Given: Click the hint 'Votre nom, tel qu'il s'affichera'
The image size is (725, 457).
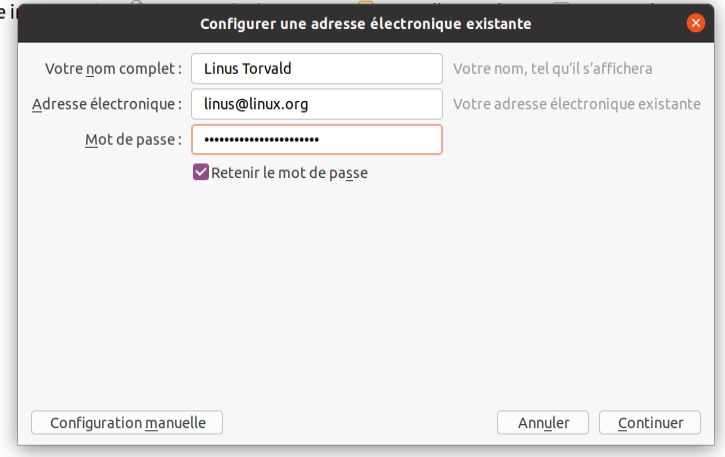Looking at the screenshot, I should (553, 68).
